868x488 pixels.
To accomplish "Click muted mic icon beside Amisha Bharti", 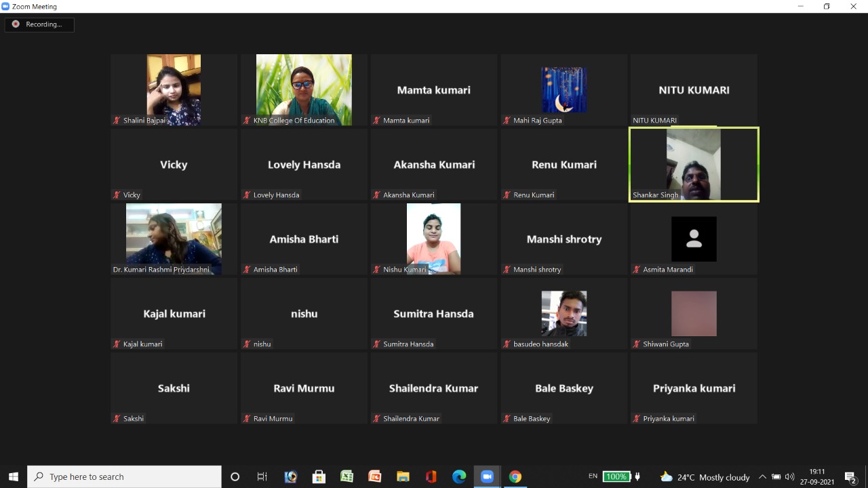I will pyautogui.click(x=247, y=269).
